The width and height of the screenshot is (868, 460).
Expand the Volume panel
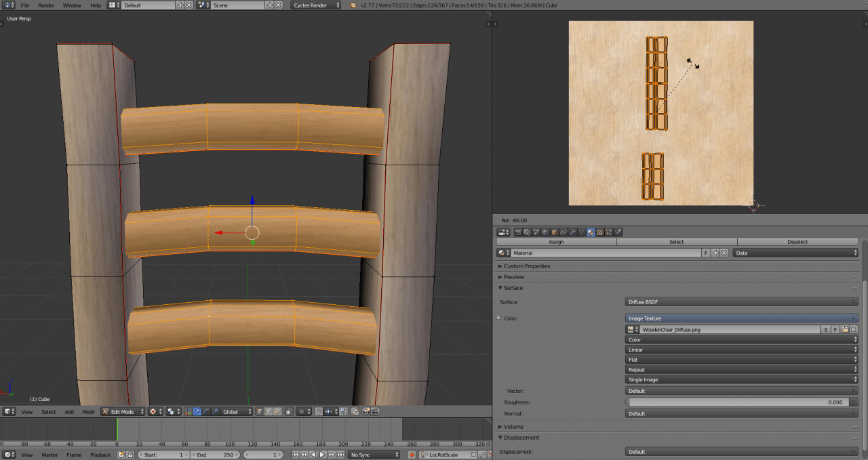click(513, 427)
